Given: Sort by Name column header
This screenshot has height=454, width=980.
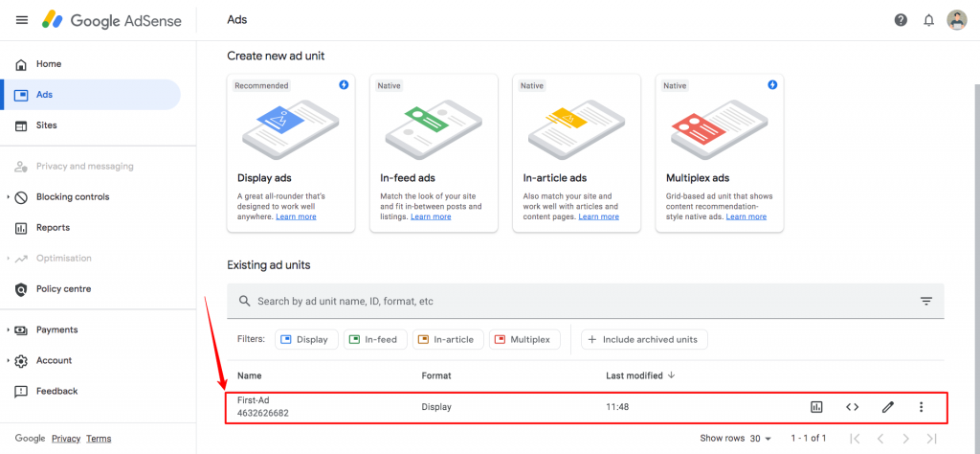Looking at the screenshot, I should pyautogui.click(x=250, y=375).
